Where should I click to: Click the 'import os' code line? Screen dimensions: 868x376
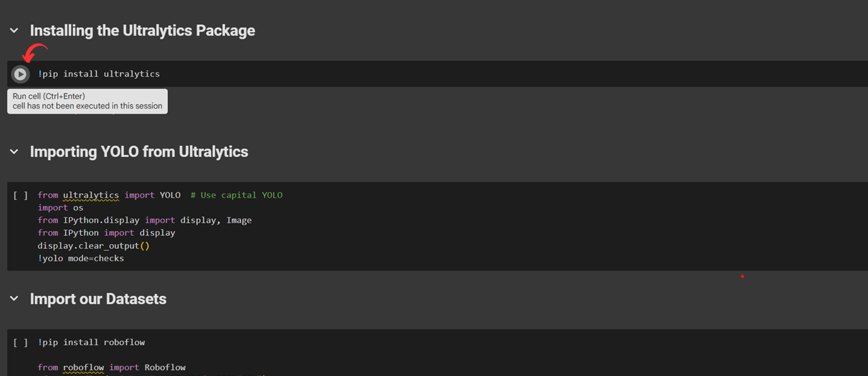click(x=60, y=207)
